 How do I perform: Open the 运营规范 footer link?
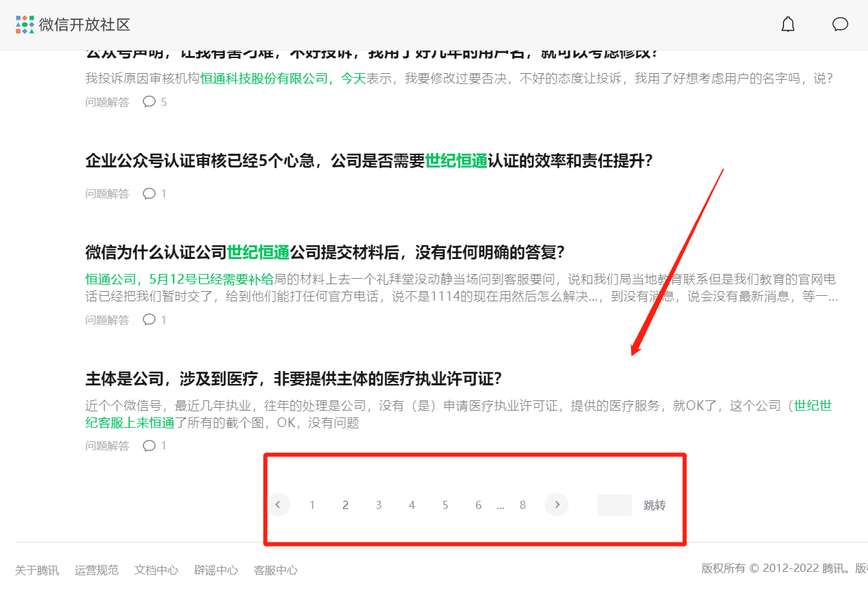click(96, 570)
